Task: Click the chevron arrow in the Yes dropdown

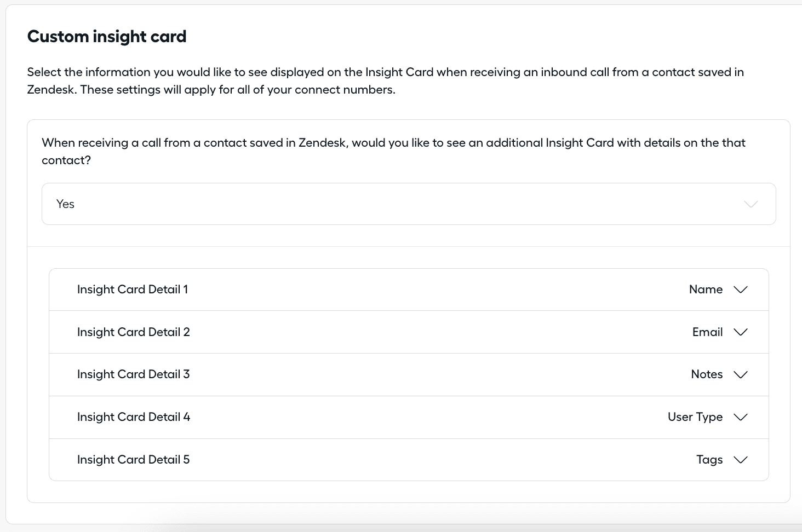Action: click(x=751, y=204)
